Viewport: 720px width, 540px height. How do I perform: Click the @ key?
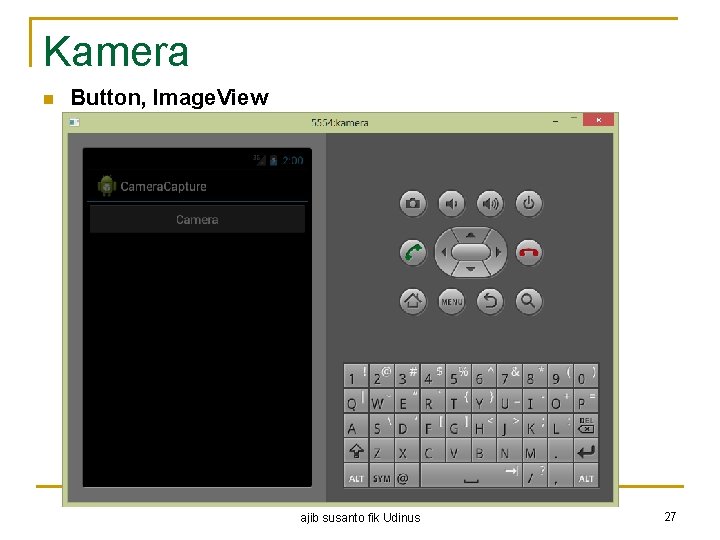407,476
